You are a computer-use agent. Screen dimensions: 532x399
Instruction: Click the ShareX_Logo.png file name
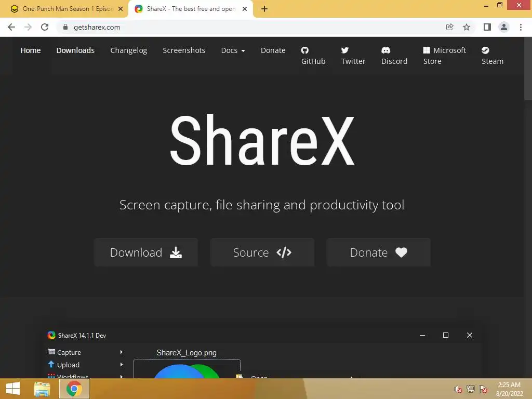187,353
